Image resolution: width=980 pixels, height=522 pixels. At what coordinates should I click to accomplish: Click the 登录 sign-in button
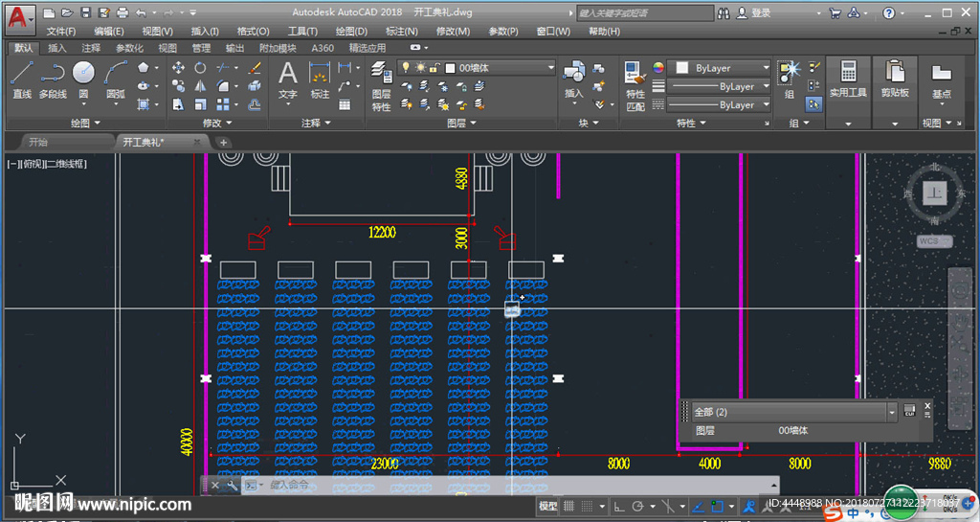pyautogui.click(x=754, y=12)
